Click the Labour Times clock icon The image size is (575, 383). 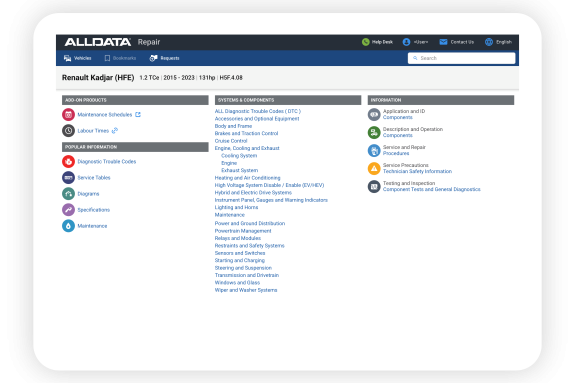[68, 131]
